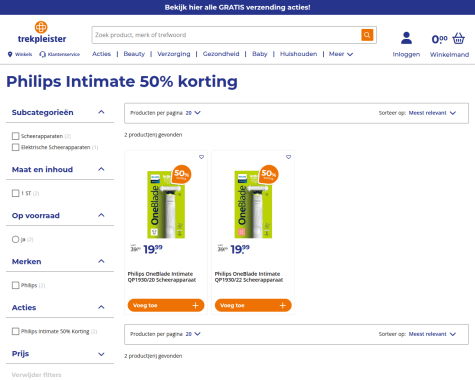This screenshot has height=380, width=475.
Task: Favorite the QP1930/20 product with heart icon
Action: coord(201,157)
